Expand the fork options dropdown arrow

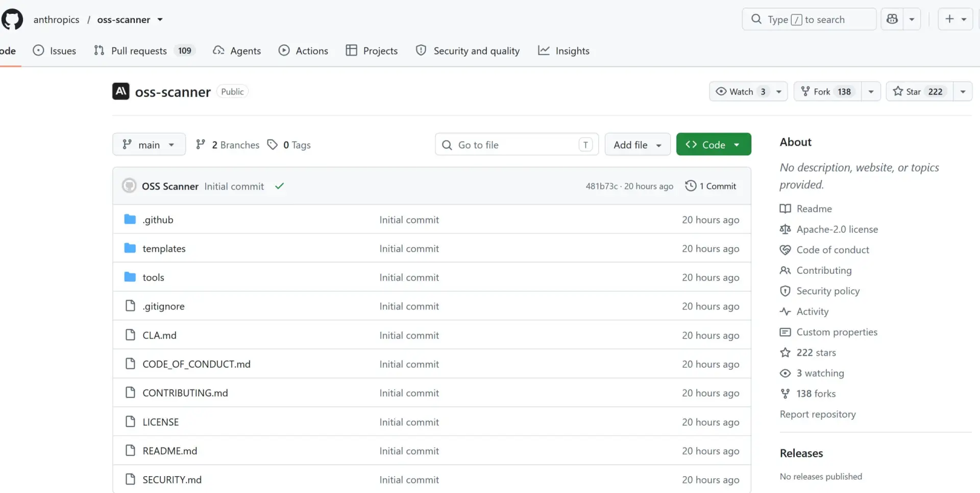click(871, 91)
